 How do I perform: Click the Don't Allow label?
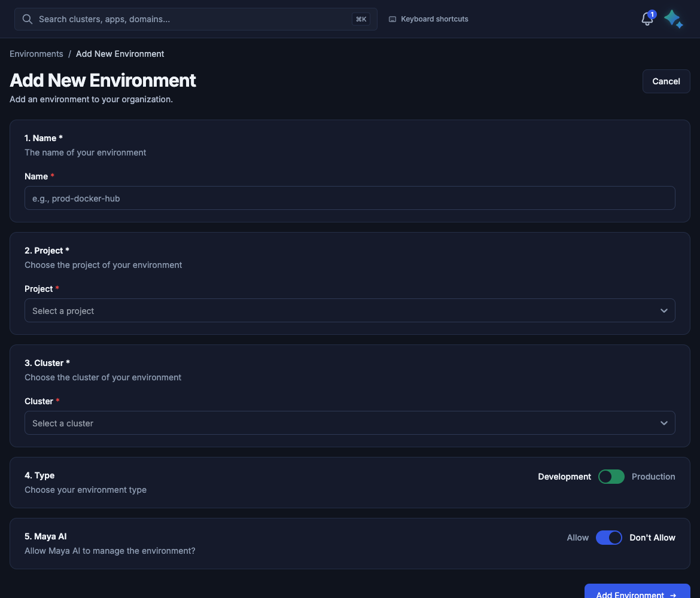pyautogui.click(x=652, y=538)
